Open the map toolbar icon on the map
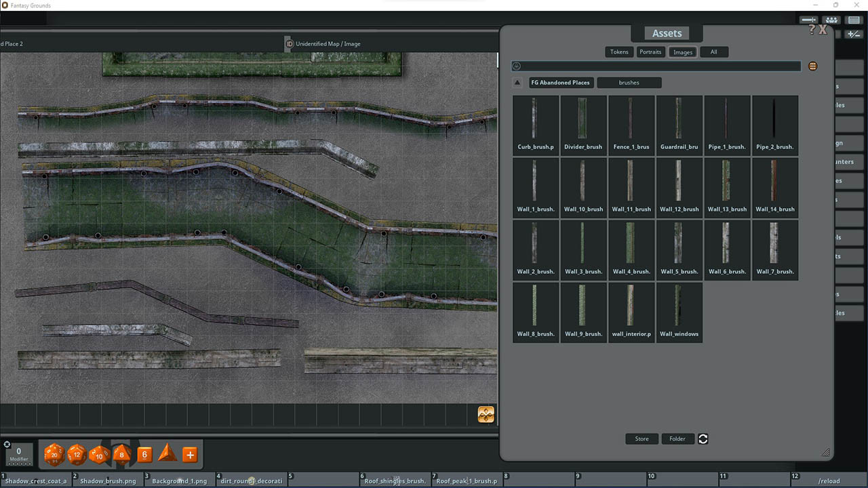The width and height of the screenshot is (868, 488). (486, 413)
